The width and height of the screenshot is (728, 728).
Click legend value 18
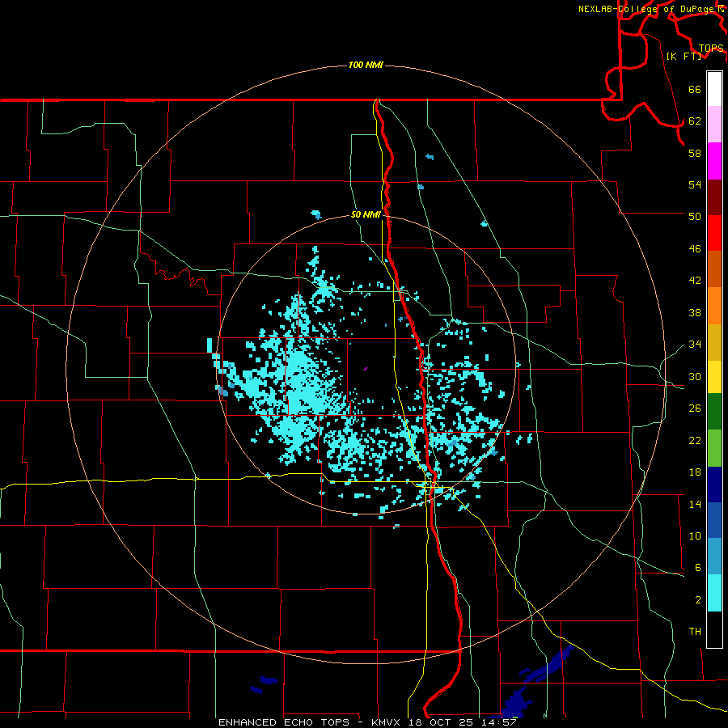695,472
